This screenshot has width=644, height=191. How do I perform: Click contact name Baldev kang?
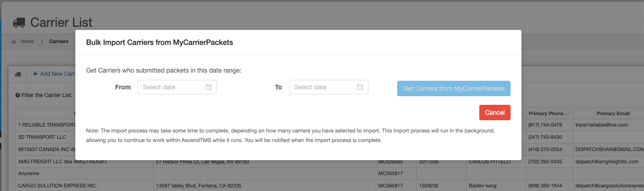click(x=483, y=186)
